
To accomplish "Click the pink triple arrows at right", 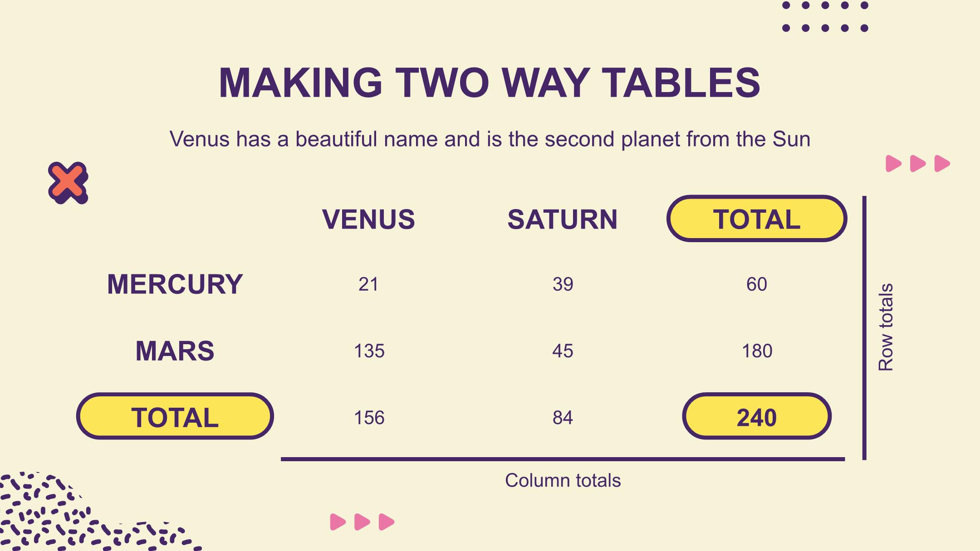I will point(918,164).
